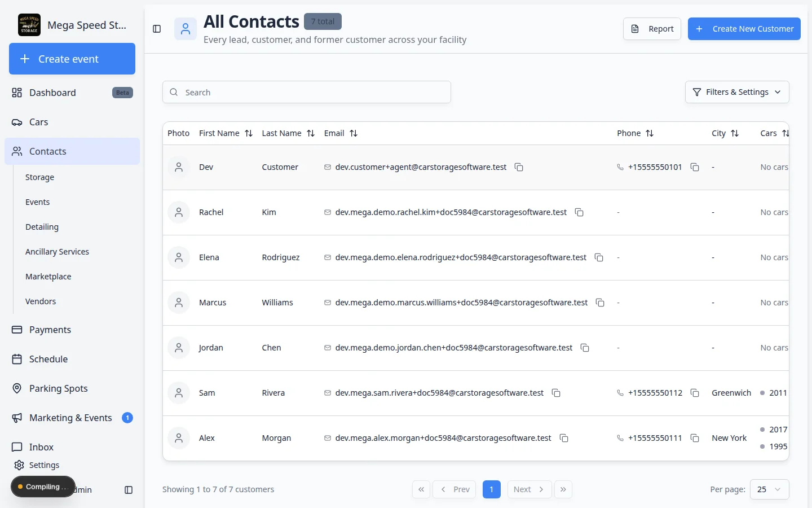The height and width of the screenshot is (508, 812).
Task: Click the Beta badge next to Dashboard
Action: [x=122, y=93]
